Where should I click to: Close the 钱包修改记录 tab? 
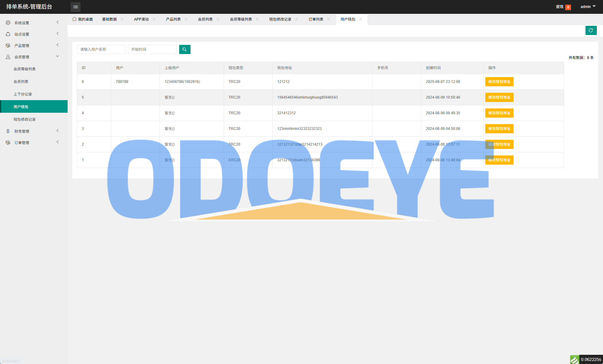(x=297, y=19)
